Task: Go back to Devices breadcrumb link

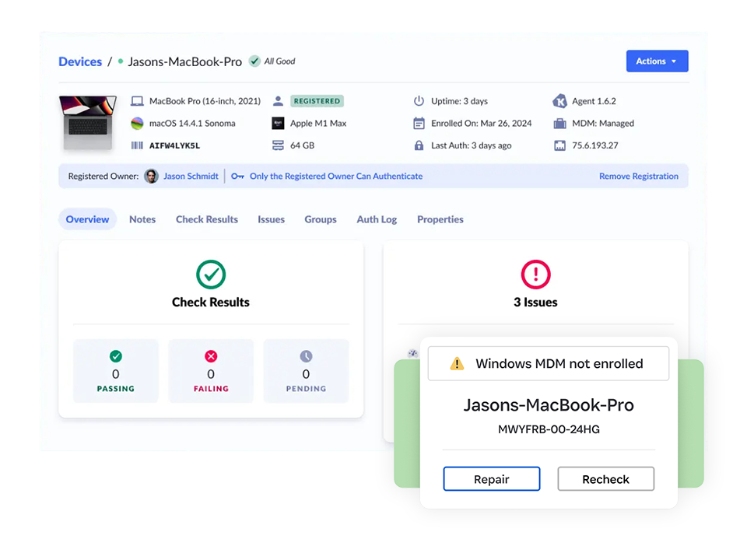Action: tap(80, 61)
